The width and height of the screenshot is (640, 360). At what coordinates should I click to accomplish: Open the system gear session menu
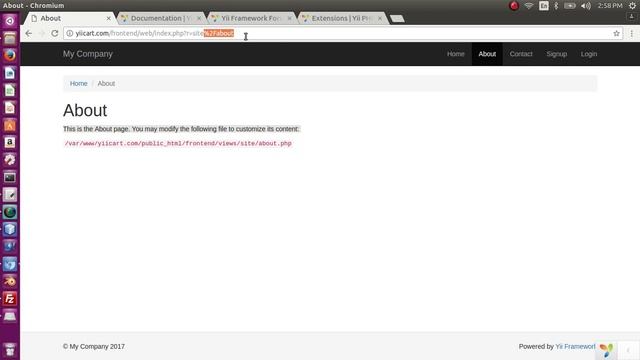[x=632, y=6]
